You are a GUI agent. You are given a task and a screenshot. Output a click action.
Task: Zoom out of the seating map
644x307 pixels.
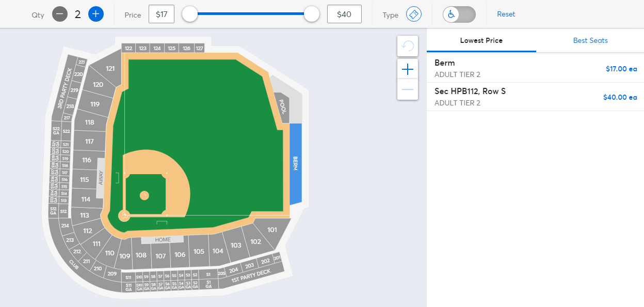click(408, 89)
